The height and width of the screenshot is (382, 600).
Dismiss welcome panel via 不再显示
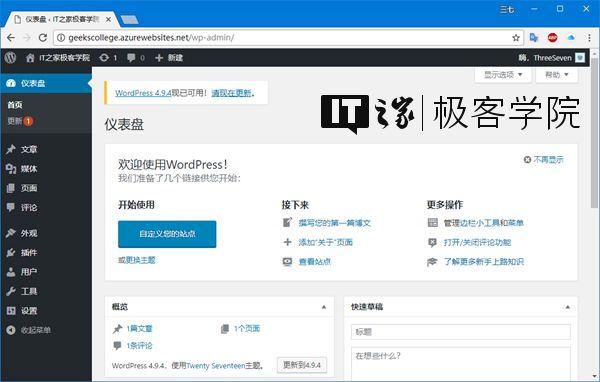[544, 160]
